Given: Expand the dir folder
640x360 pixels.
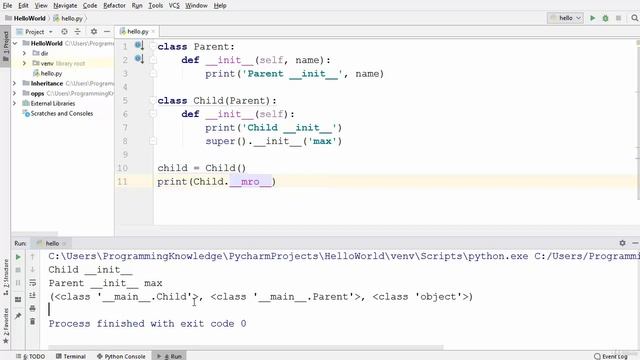Looking at the screenshot, I should (24, 53).
